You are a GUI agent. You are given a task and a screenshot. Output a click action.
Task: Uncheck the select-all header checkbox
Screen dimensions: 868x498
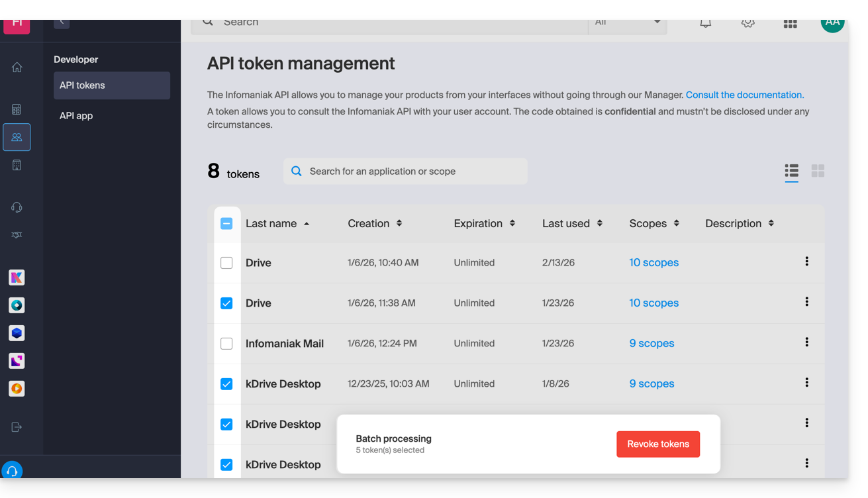[226, 224]
